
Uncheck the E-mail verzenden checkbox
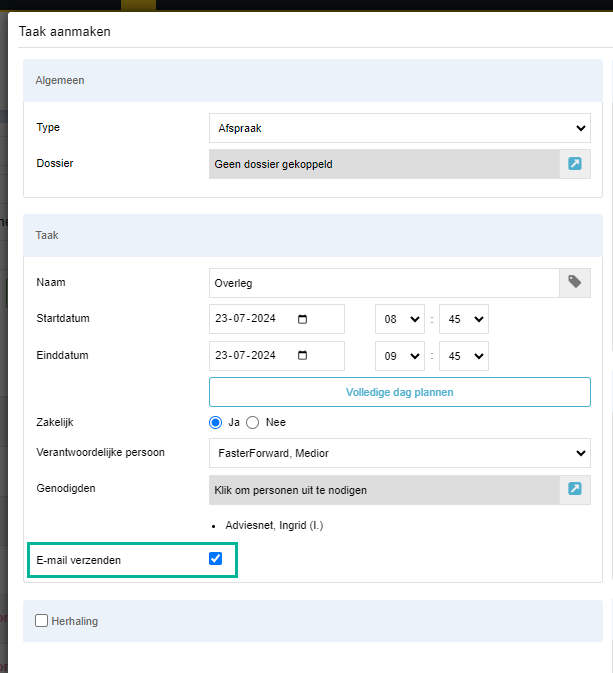point(215,558)
